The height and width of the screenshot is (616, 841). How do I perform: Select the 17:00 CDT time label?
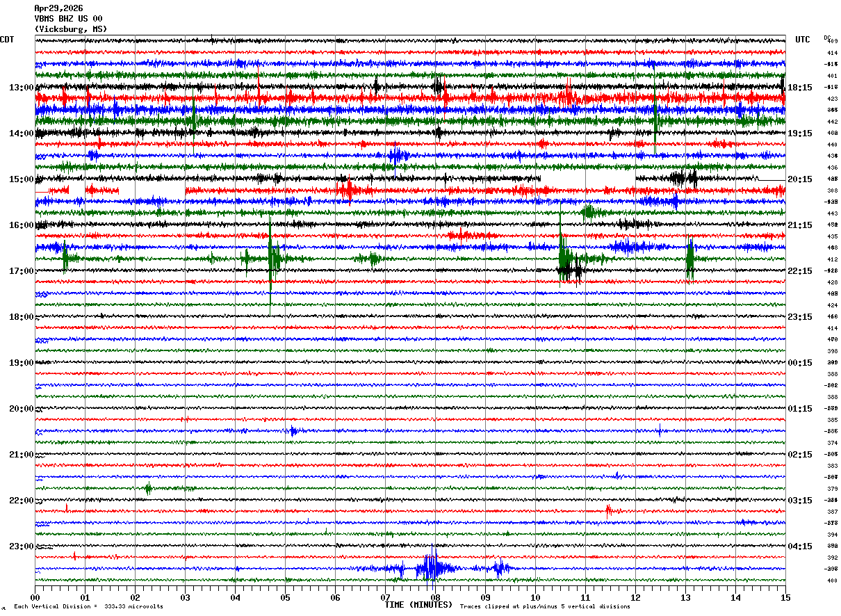22,271
